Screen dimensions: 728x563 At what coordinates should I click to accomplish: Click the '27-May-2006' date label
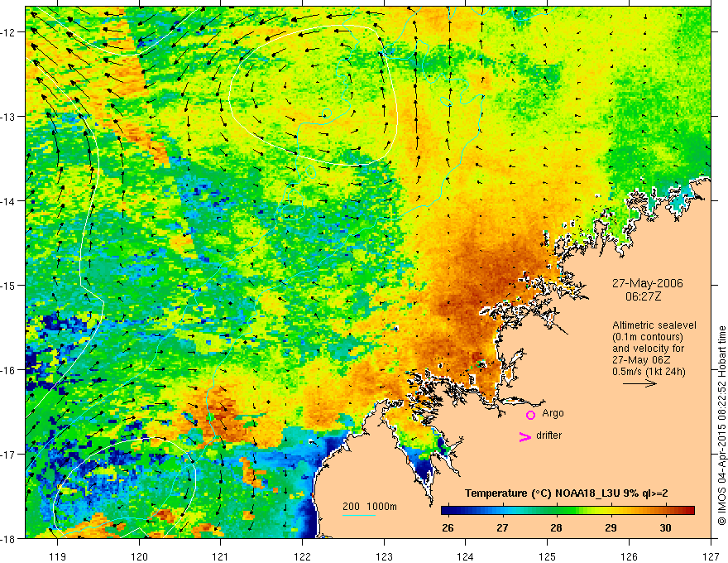pyautogui.click(x=647, y=283)
